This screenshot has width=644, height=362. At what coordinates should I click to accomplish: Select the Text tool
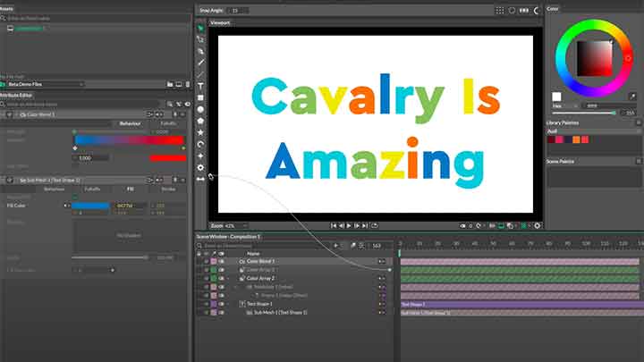tap(200, 86)
